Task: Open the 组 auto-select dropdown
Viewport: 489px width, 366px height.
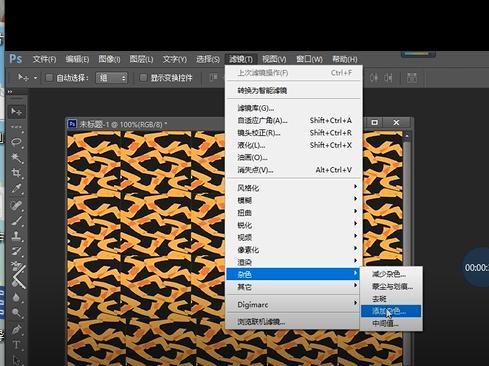Action: tap(112, 78)
